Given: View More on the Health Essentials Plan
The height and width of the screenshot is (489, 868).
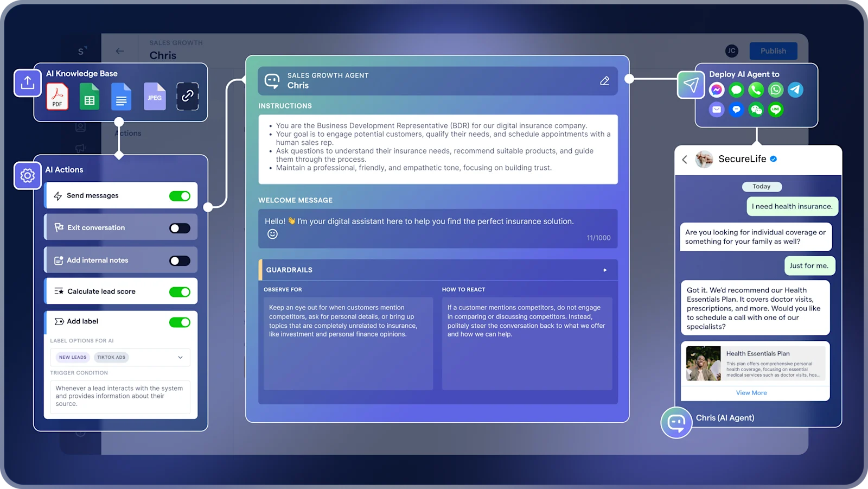Looking at the screenshot, I should coord(752,392).
